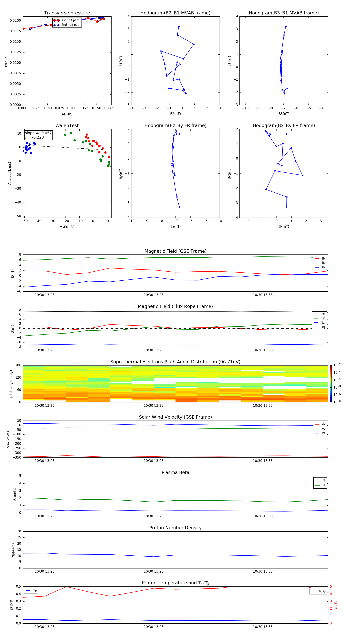Screen dimensions: 351x644
Task: Click 'VA(km/s)' x-axis label of WalenTest
Action: (67, 227)
